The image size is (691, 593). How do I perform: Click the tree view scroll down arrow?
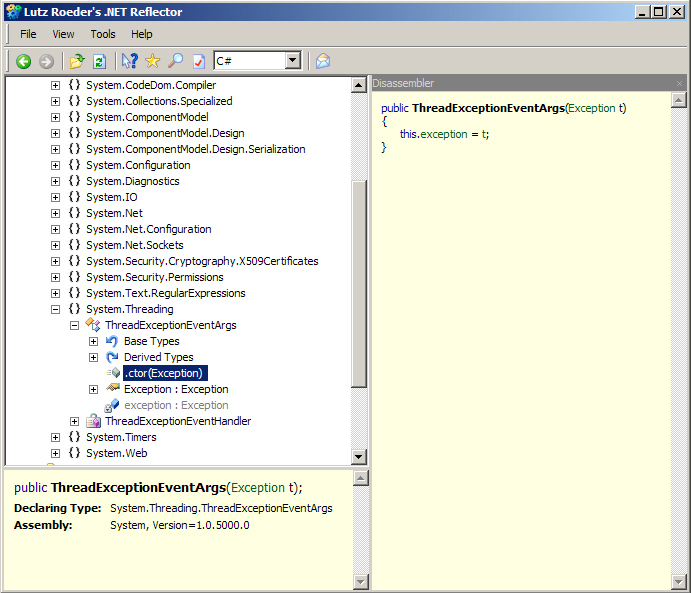[x=359, y=457]
